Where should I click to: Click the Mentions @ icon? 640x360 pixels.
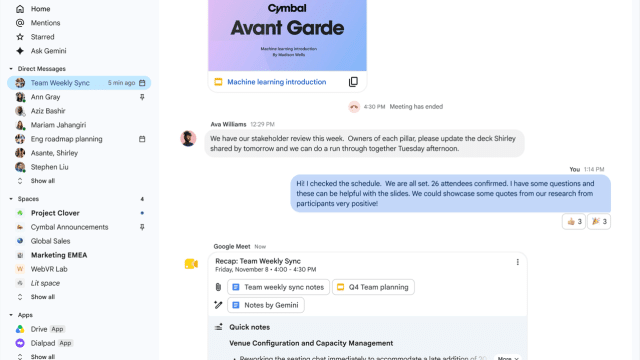pos(20,23)
